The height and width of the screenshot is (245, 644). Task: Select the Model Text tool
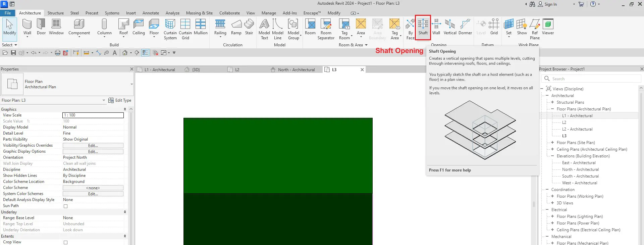(264, 30)
